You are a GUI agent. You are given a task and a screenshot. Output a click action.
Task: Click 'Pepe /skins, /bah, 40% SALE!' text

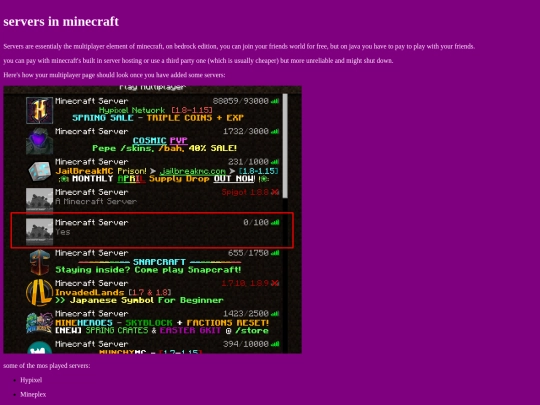[164, 148]
